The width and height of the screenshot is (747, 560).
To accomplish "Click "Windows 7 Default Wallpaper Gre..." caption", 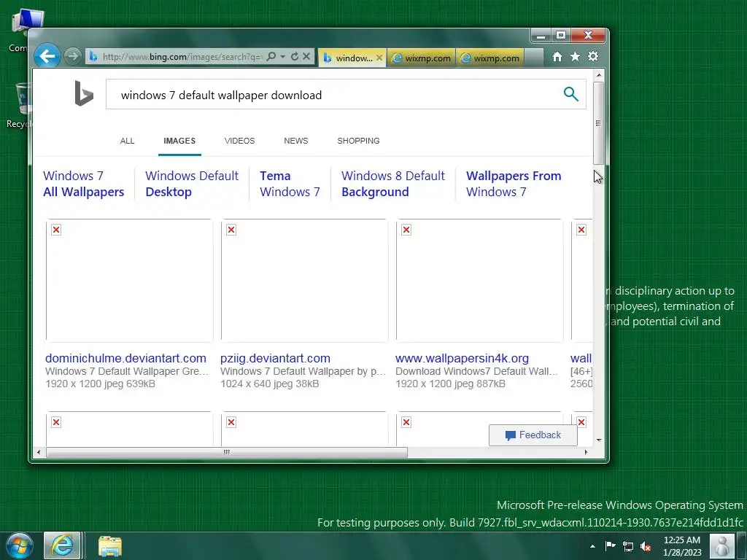I will [127, 371].
